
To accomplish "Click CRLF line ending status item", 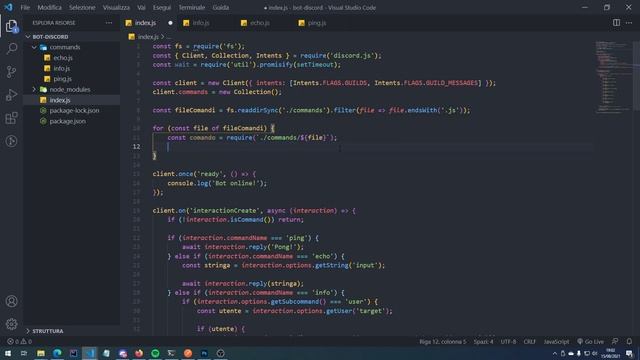I will 529,342.
